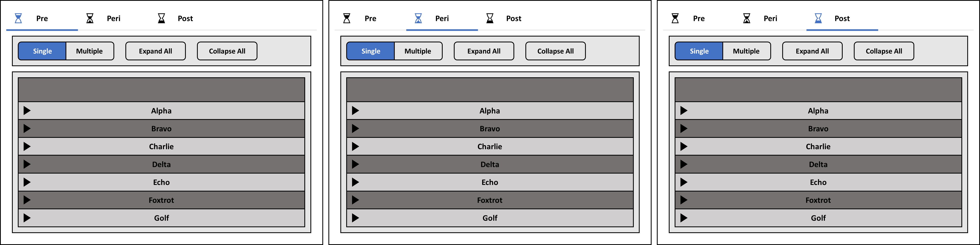This screenshot has height=245, width=980.
Task: Expand the Alpha row in the left panel
Action: 27,111
